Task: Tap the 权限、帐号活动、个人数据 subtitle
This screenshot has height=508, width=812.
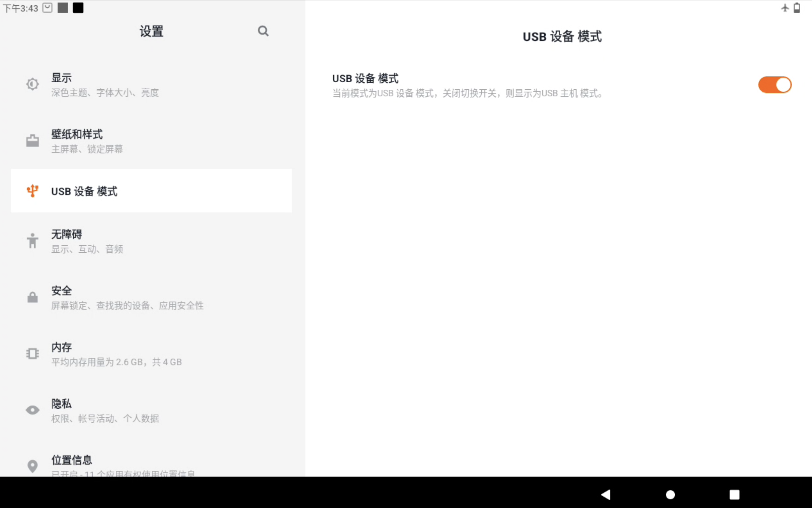Action: [105, 419]
